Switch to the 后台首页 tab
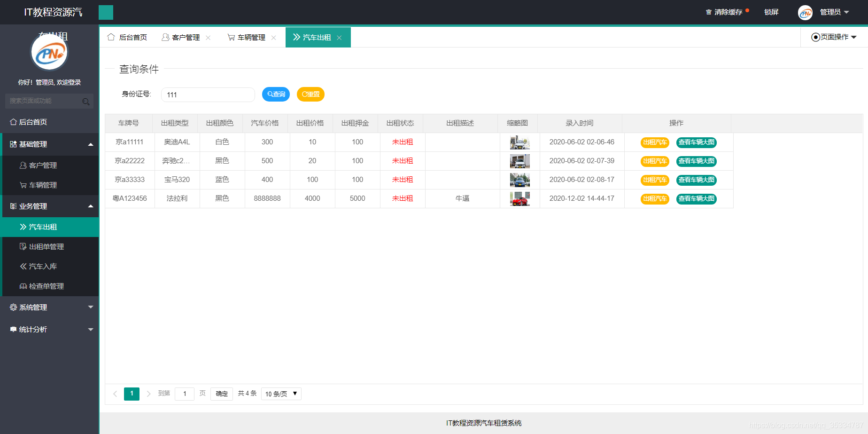Screen dimensions: 868x434 tap(127, 37)
